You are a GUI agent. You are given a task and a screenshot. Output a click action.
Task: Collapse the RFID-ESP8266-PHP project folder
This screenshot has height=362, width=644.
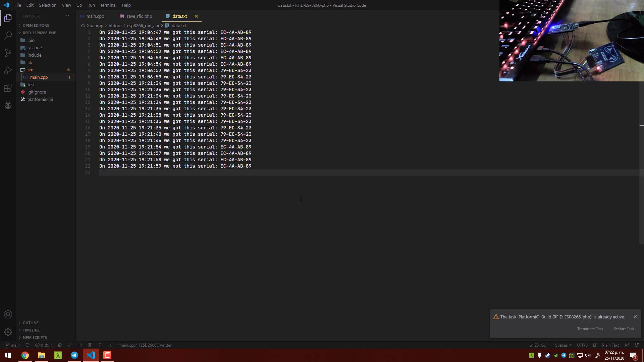point(39,33)
